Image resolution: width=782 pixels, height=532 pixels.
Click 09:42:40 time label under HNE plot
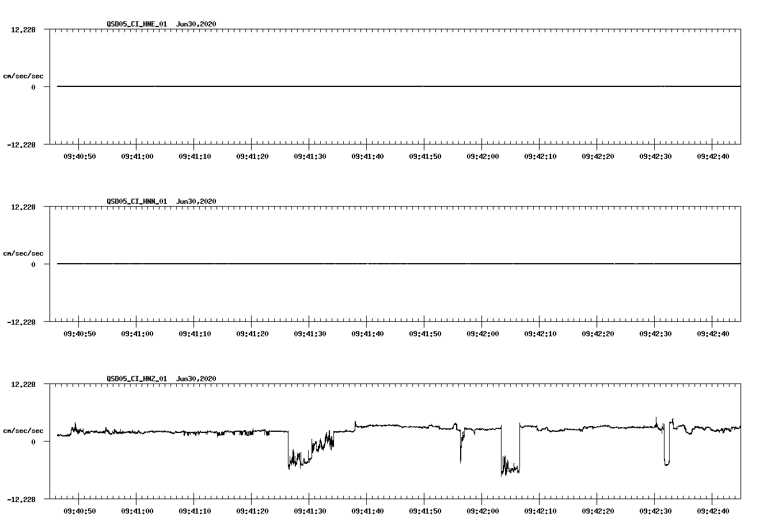point(713,157)
